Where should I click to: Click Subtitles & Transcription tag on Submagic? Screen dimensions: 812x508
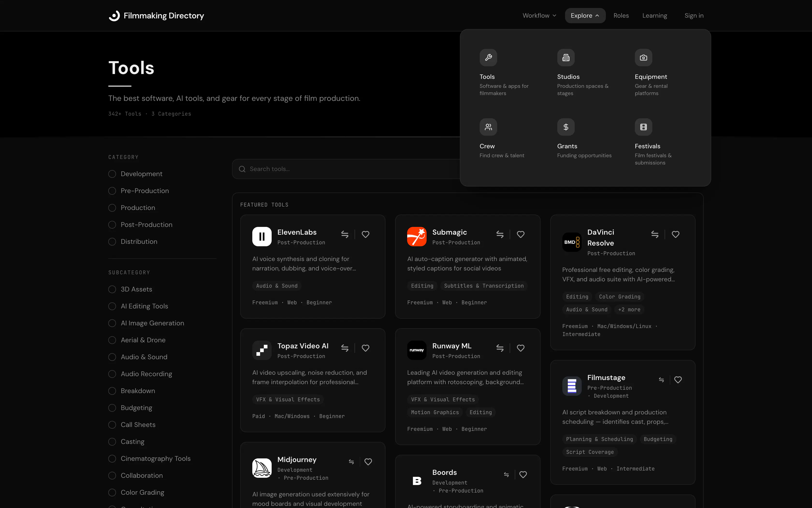484,286
